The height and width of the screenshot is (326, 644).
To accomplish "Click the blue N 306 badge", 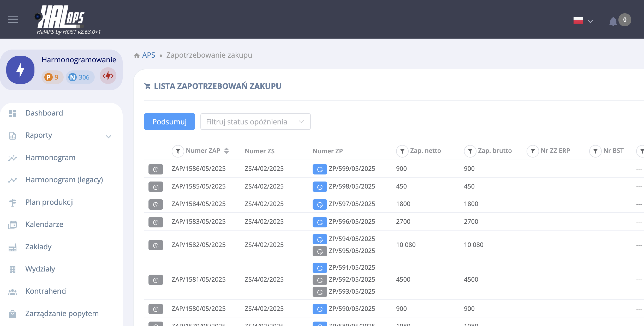I will click(80, 77).
